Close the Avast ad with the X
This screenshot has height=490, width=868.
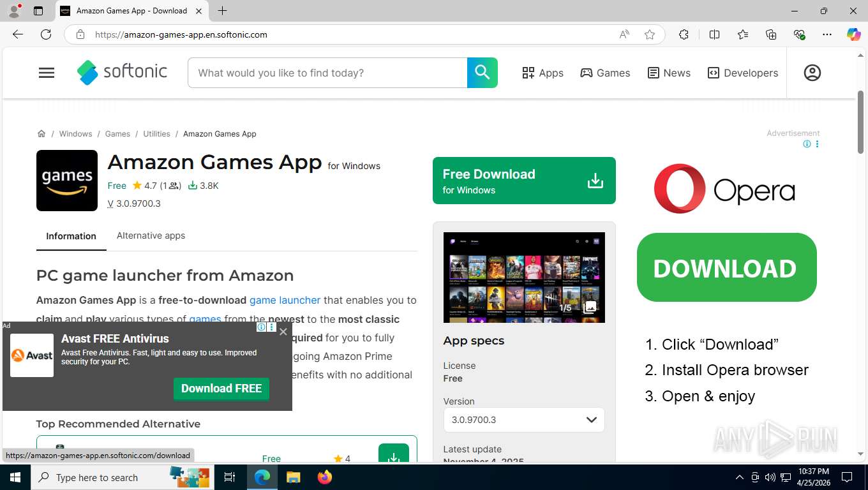pos(283,332)
